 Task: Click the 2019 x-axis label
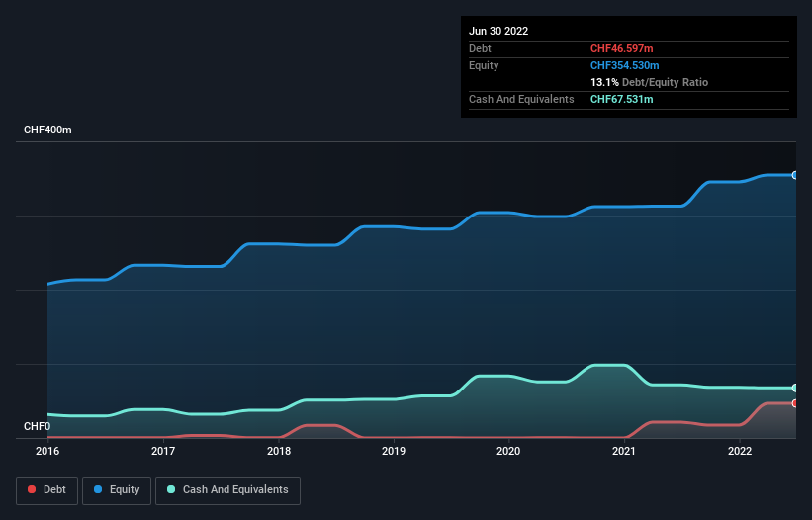tap(394, 451)
